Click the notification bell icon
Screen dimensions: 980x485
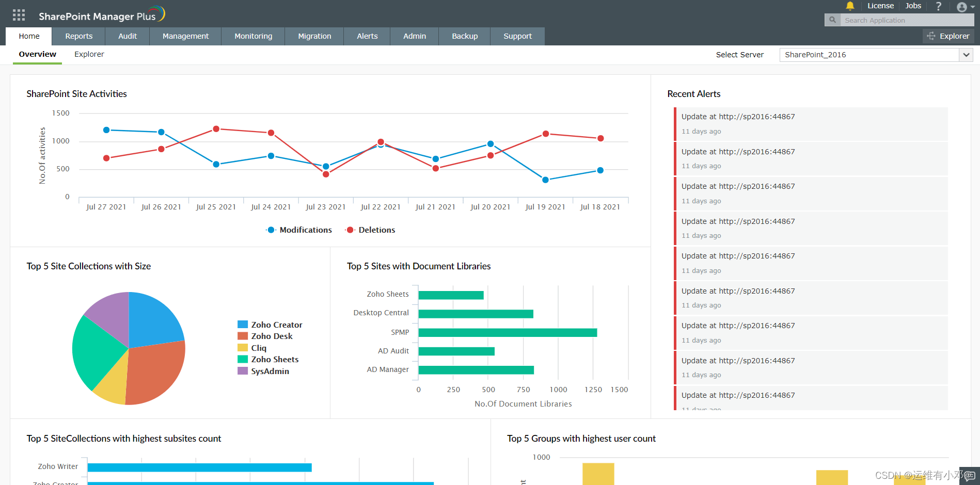point(850,6)
